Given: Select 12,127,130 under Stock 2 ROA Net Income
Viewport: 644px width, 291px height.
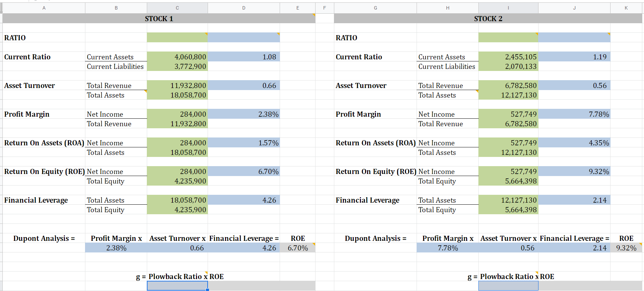Looking at the screenshot, I should (508, 152).
